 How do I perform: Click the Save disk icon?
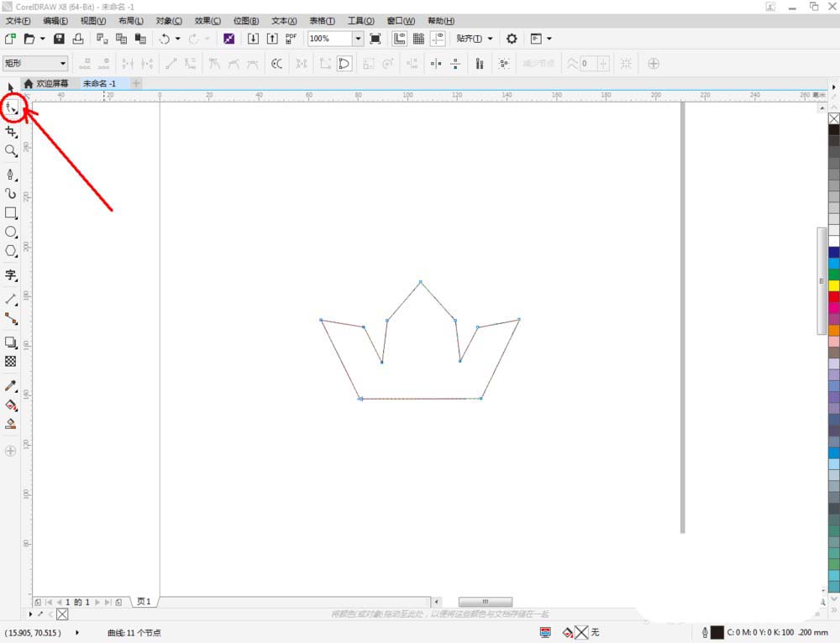pos(59,39)
